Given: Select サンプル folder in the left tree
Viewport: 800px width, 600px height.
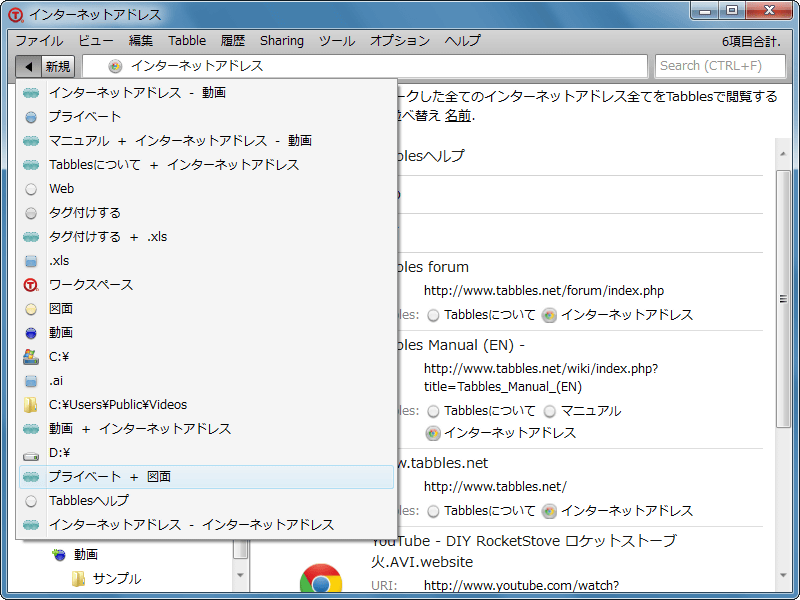Looking at the screenshot, I should (x=117, y=579).
